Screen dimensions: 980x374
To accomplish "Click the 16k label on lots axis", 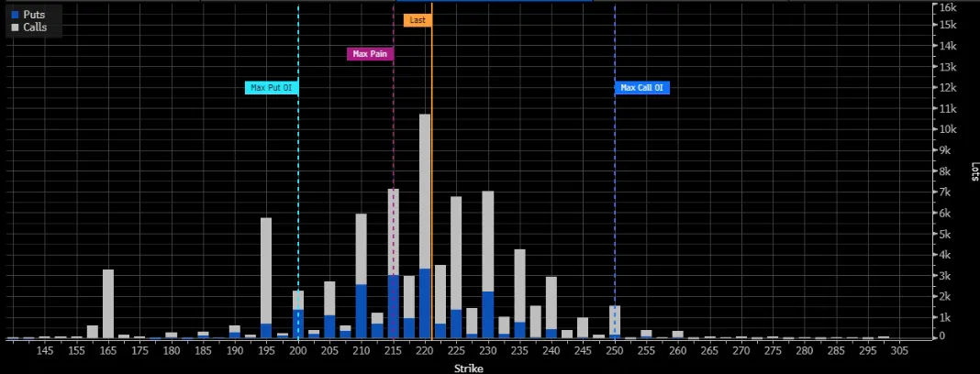I will [x=948, y=7].
